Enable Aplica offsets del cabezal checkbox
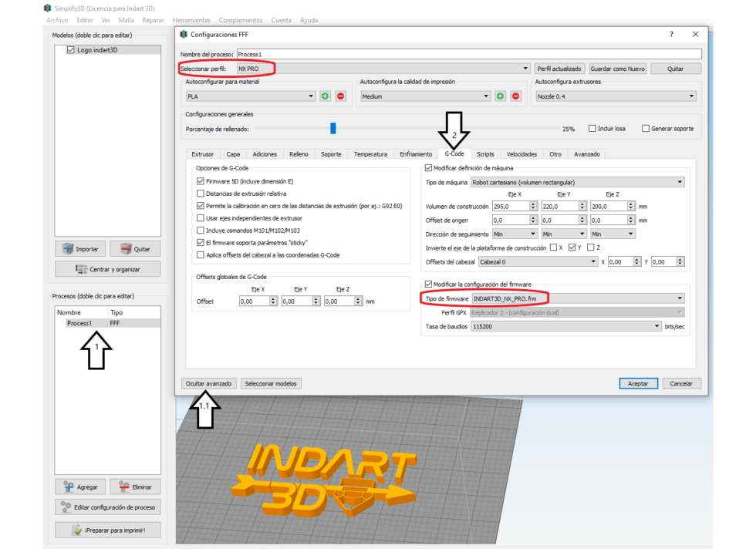Screen dimensions: 756x549 click(201, 255)
